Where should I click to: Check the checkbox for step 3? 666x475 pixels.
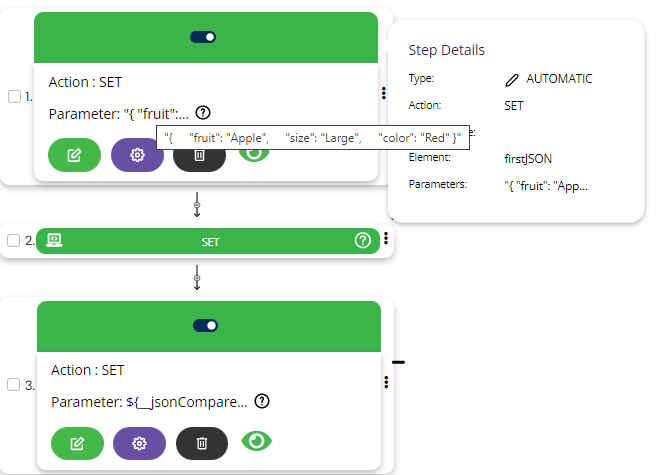[14, 385]
